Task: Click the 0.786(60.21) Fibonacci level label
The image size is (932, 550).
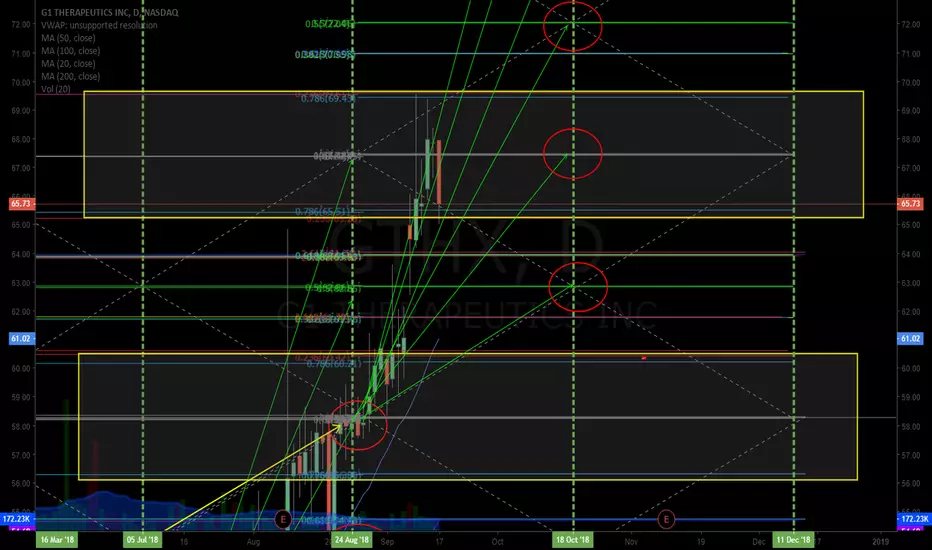Action: pos(333,363)
